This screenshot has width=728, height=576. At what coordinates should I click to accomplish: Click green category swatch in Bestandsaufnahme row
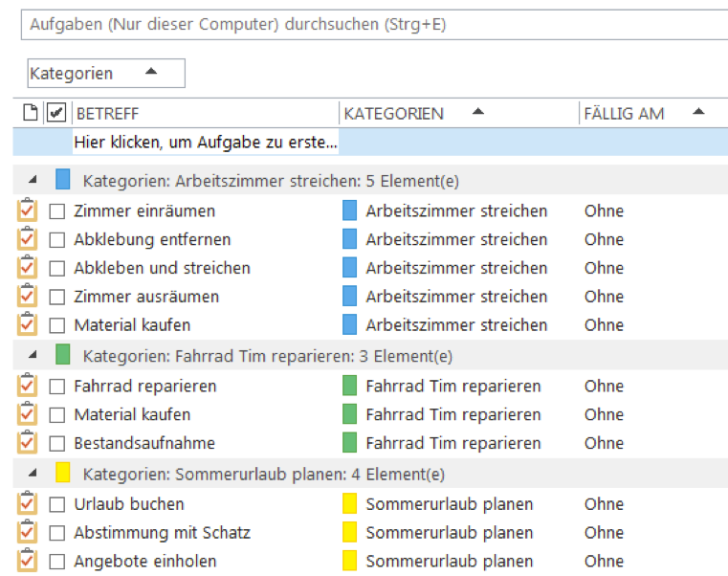coord(349,442)
